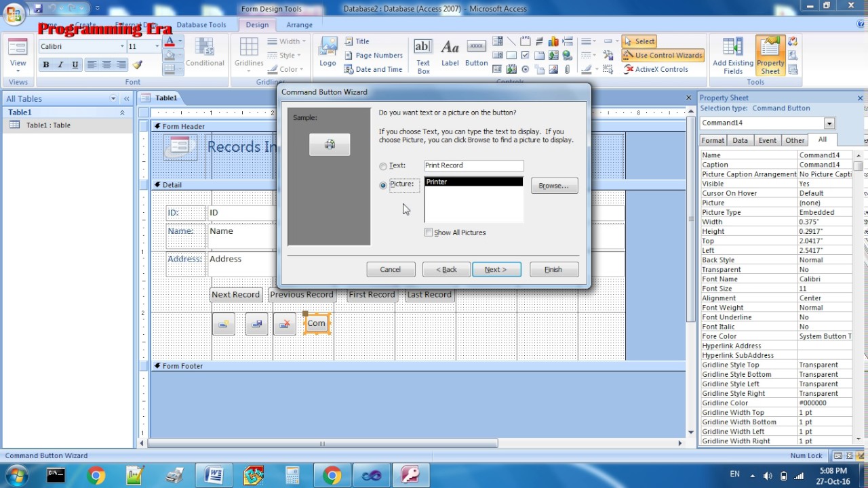Click the Format Painter brush icon

click(138, 65)
